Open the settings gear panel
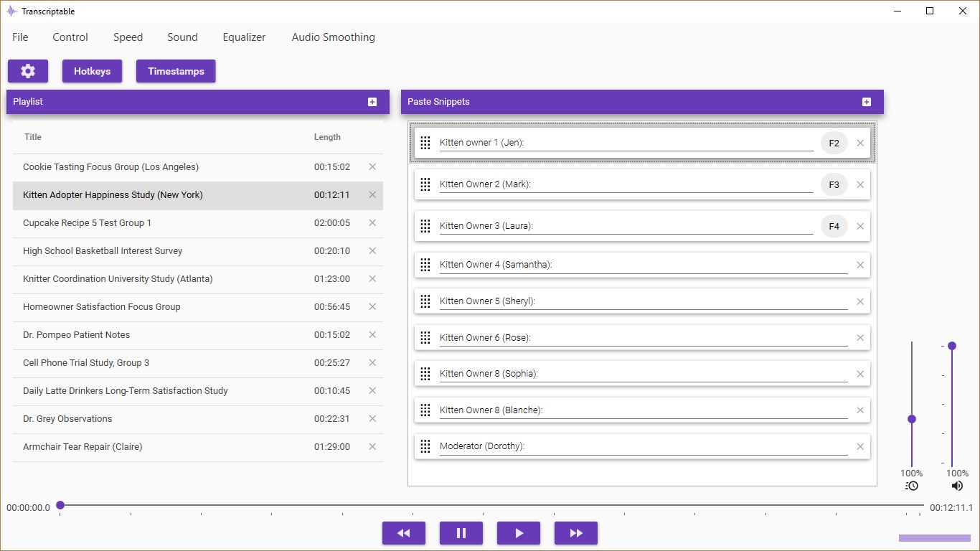The image size is (980, 551). tap(27, 71)
